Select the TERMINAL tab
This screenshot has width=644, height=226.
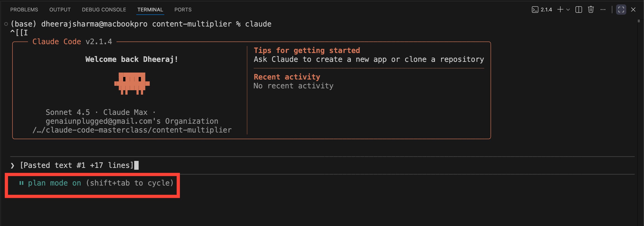click(150, 10)
